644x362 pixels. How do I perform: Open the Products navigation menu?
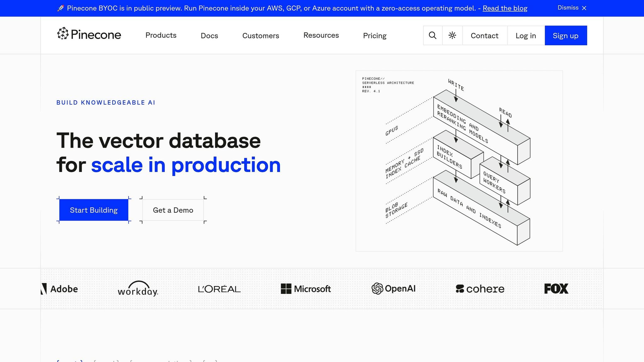(161, 36)
